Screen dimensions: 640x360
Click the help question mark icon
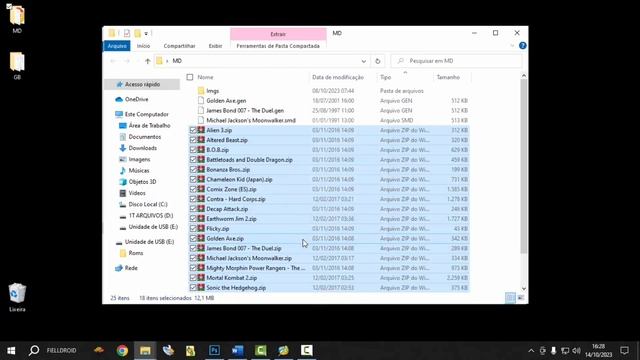[522, 46]
